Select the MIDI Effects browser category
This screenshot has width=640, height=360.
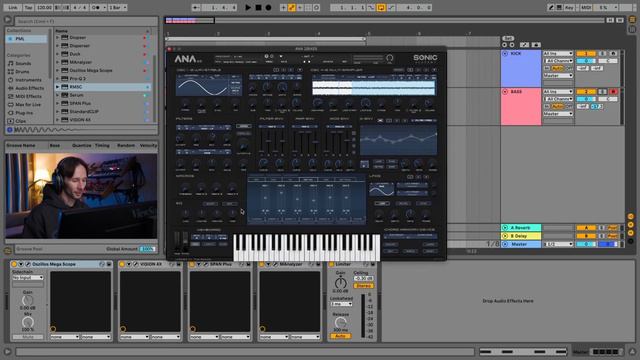tap(28, 96)
